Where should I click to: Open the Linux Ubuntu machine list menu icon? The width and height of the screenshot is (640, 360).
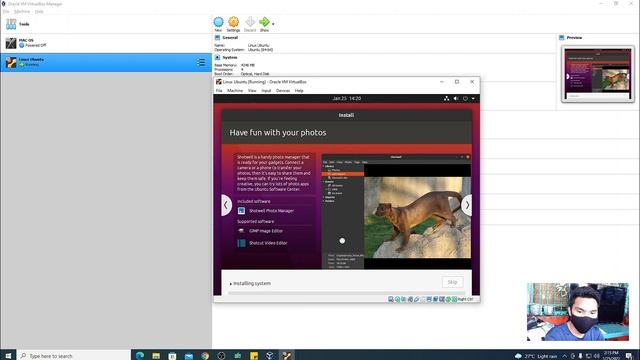click(x=201, y=62)
